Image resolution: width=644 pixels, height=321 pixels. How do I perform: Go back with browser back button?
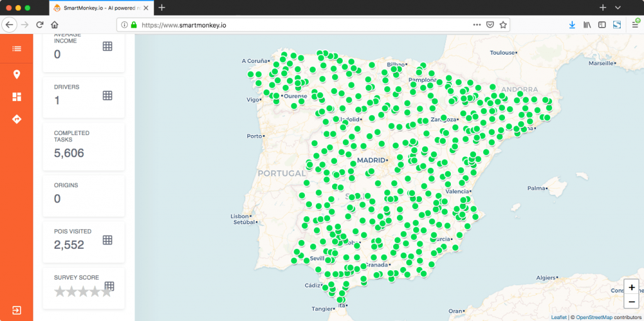[x=9, y=24]
